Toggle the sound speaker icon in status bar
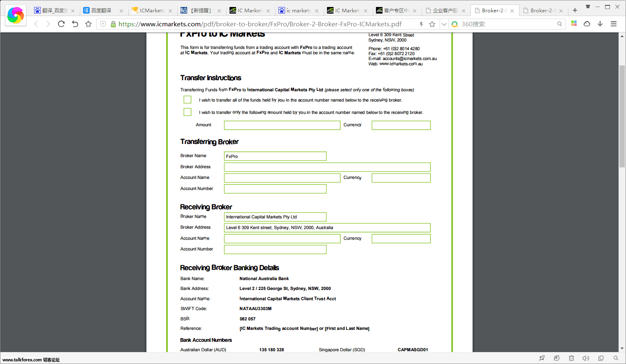The height and width of the screenshot is (364, 626). click(x=586, y=358)
